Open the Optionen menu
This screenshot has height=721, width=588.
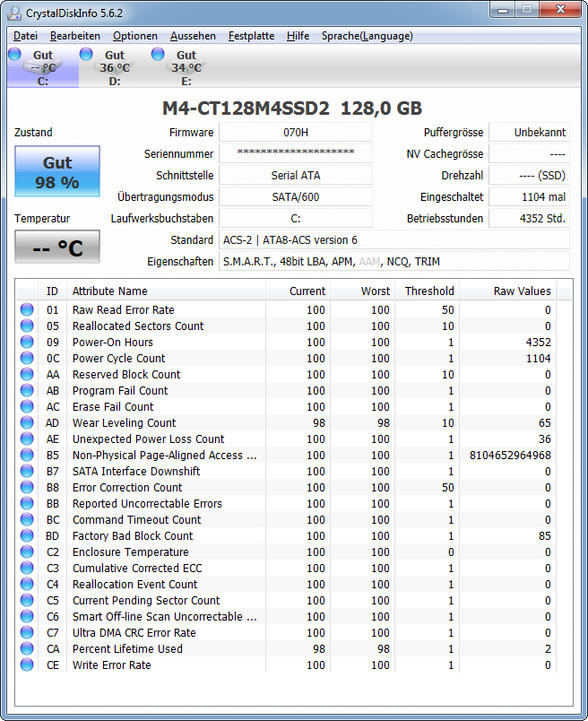click(135, 36)
